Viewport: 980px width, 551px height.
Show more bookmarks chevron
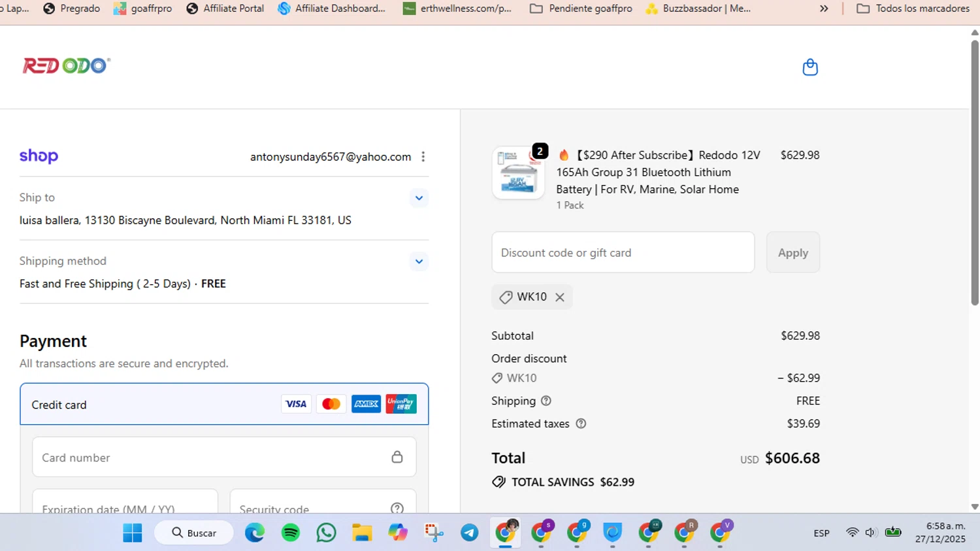click(824, 8)
